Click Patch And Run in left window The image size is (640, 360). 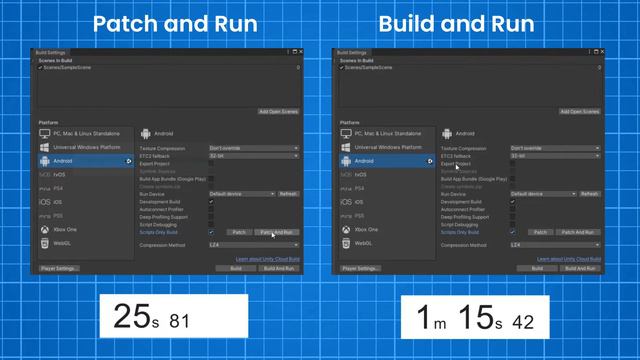pos(277,232)
